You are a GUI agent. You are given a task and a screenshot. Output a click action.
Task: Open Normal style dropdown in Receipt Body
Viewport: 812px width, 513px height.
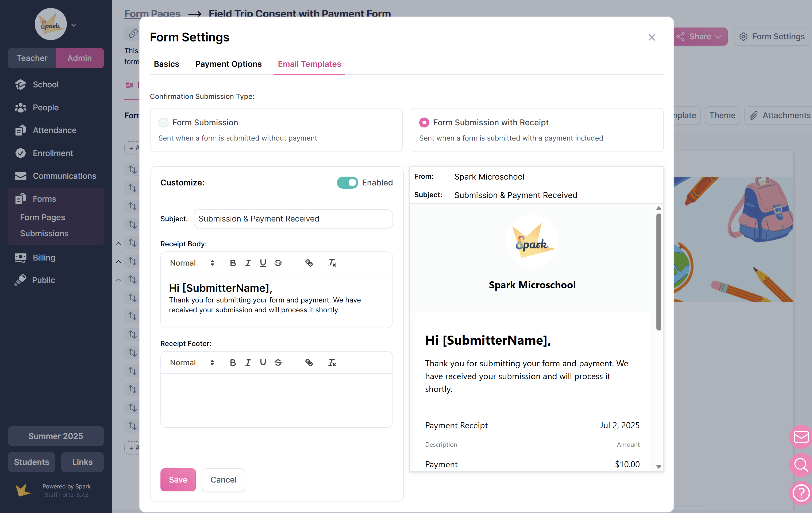click(192, 263)
